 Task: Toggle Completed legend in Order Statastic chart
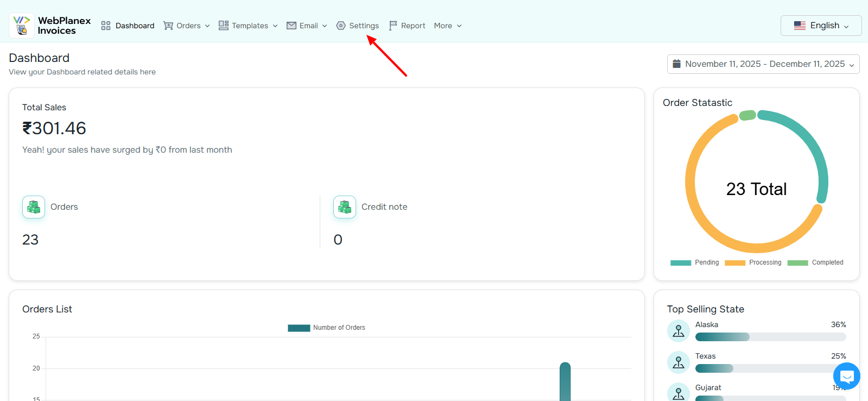pyautogui.click(x=815, y=262)
